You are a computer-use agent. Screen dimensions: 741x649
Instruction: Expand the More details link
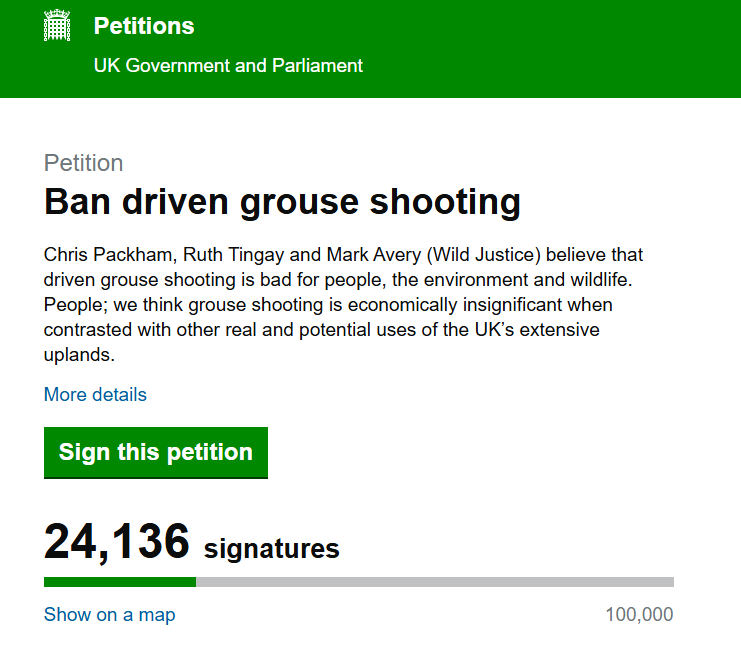pos(95,394)
